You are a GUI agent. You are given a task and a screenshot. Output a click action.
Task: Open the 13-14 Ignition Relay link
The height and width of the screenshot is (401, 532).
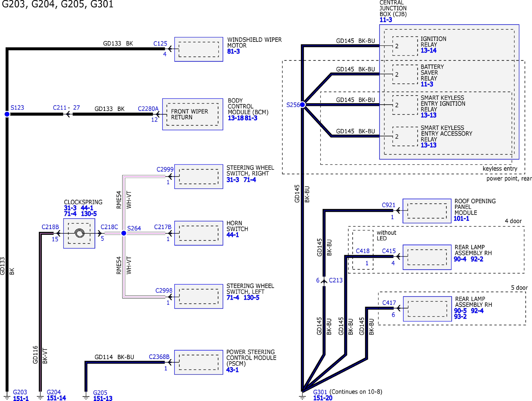pos(428,50)
